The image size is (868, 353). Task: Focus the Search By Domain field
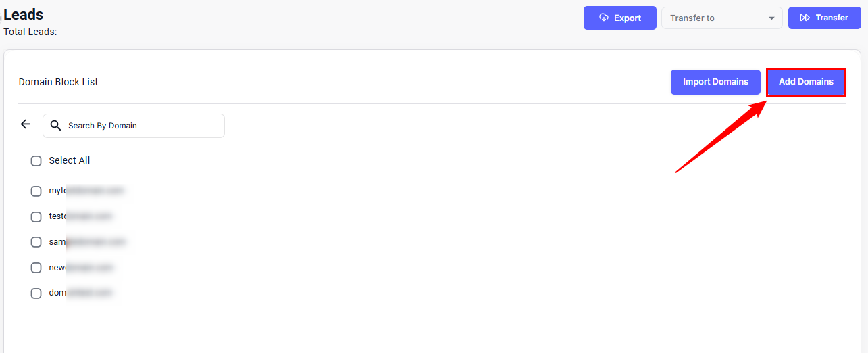tap(142, 126)
